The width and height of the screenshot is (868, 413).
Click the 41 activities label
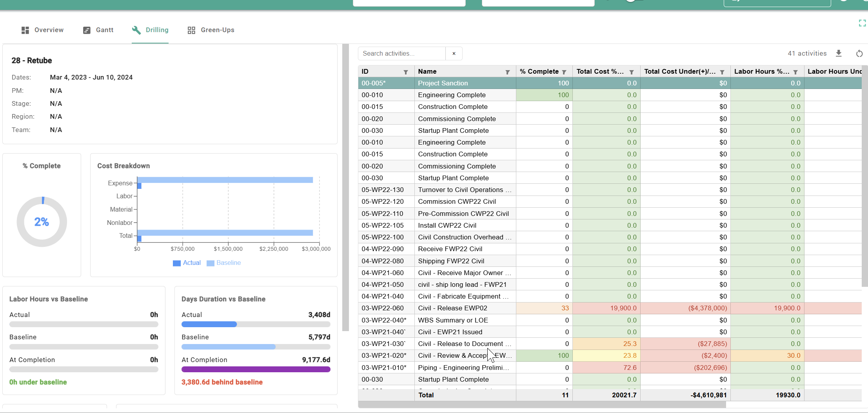coord(806,53)
